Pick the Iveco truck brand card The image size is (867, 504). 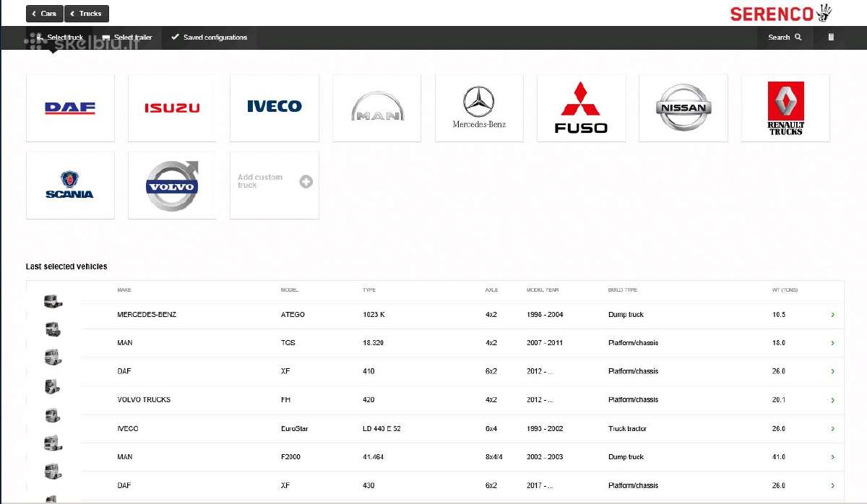(x=275, y=108)
